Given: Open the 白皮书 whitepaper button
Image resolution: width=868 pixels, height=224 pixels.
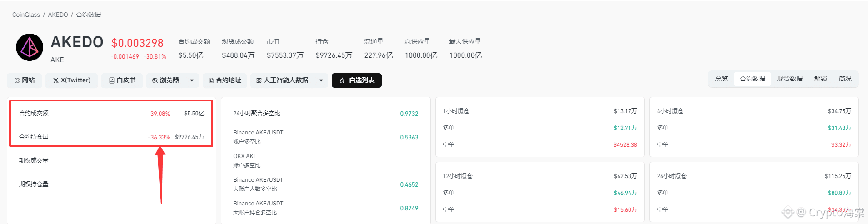Looking at the screenshot, I should coord(122,80).
